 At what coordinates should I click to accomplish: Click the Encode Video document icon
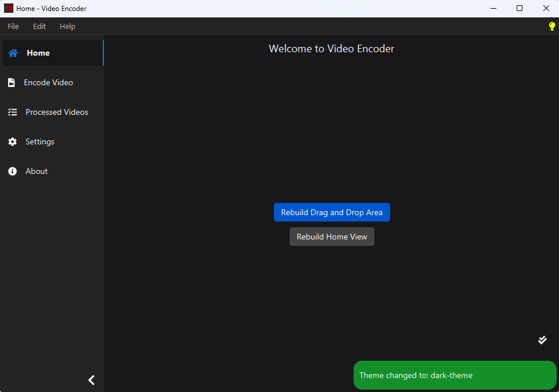coord(12,82)
